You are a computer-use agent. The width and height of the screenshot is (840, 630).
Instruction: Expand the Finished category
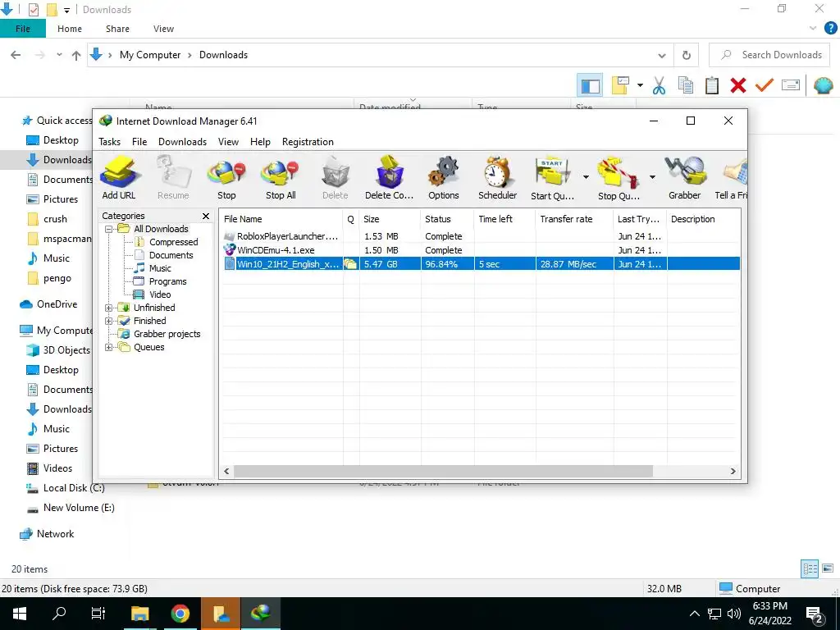point(108,321)
